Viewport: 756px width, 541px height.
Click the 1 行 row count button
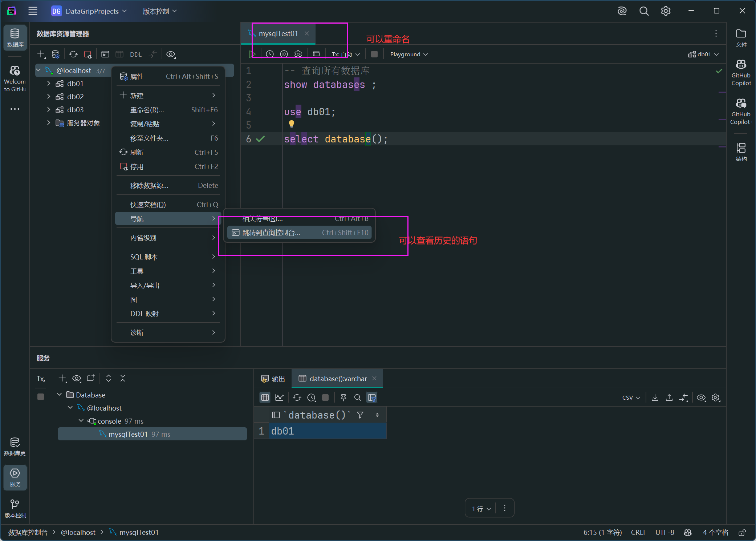[481, 508]
